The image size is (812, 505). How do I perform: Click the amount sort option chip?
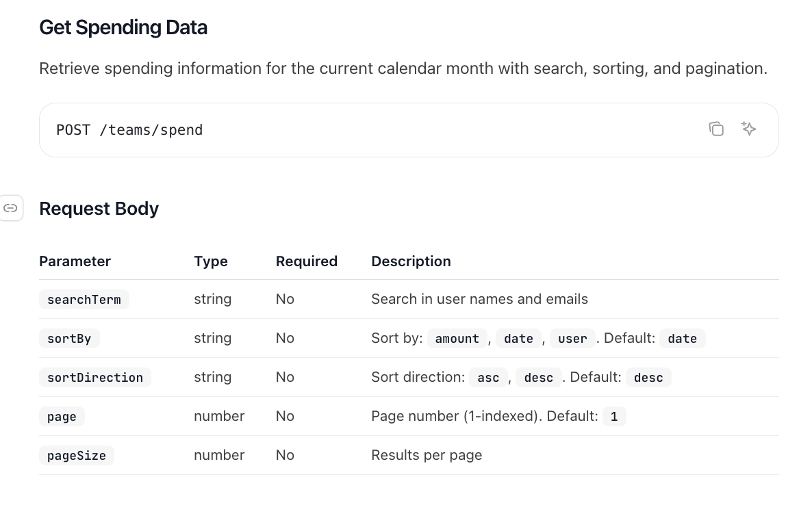(x=457, y=339)
